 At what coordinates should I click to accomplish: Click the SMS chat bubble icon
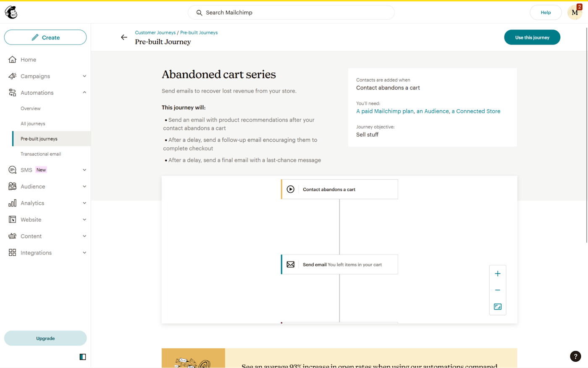pos(13,170)
